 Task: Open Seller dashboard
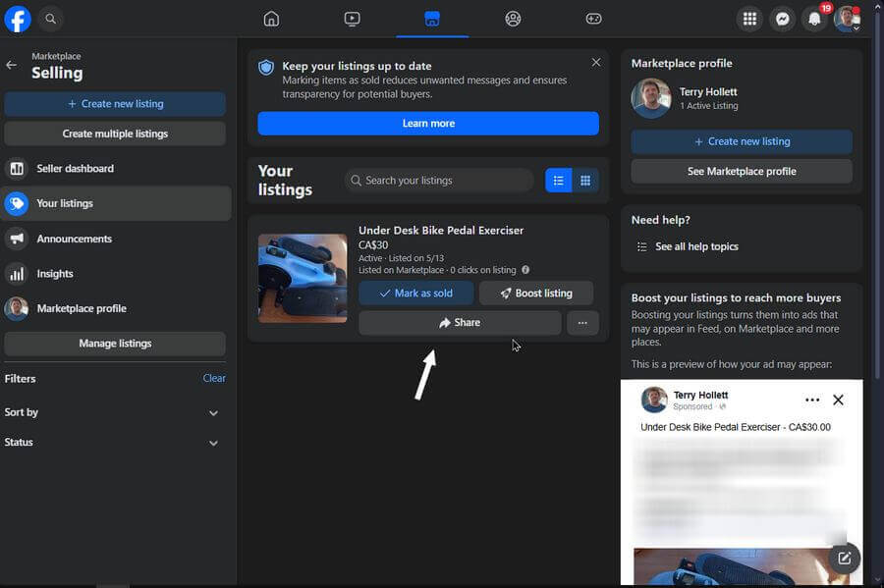click(116, 169)
